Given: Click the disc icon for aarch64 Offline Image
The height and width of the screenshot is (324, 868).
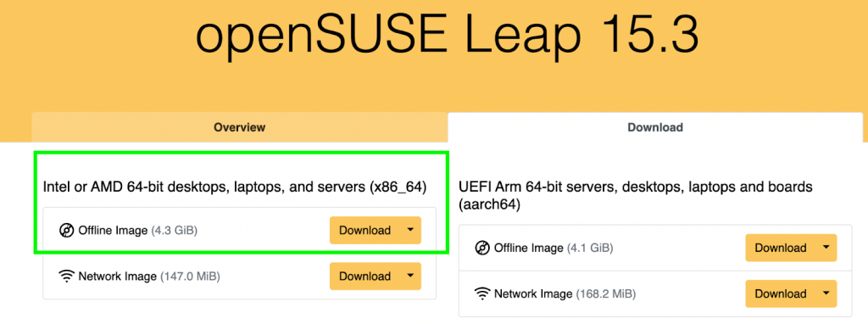Looking at the screenshot, I should (482, 249).
